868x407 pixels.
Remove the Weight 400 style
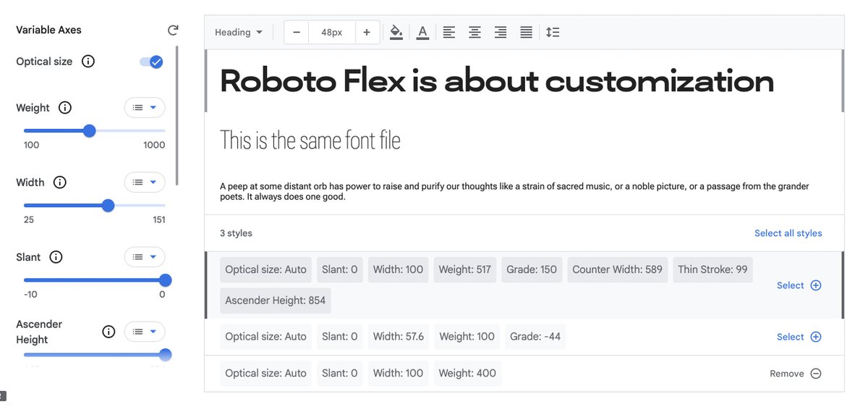796,374
